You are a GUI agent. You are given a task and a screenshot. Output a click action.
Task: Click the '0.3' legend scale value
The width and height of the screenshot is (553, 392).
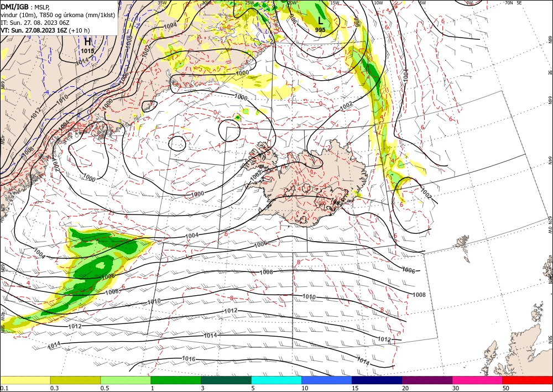pyautogui.click(x=54, y=388)
